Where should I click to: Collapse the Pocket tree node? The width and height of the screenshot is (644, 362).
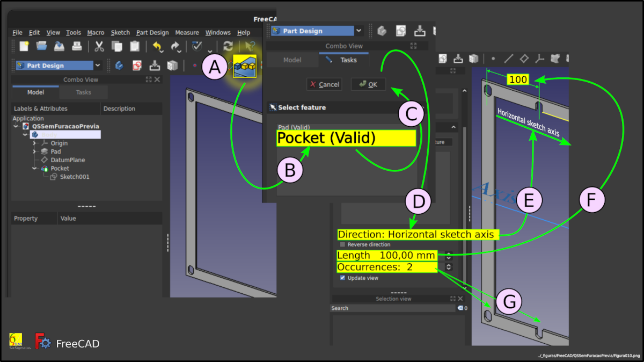point(34,169)
